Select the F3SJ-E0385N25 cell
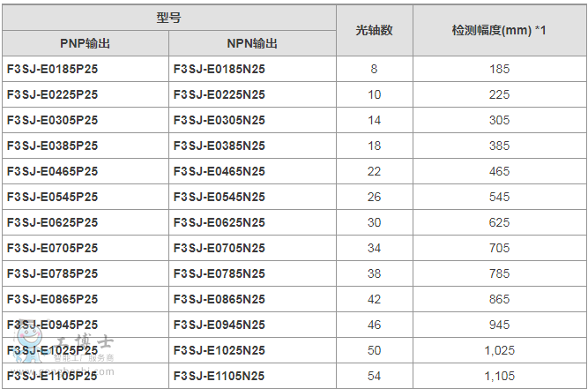The height and width of the screenshot is (389, 588). pyautogui.click(x=219, y=146)
